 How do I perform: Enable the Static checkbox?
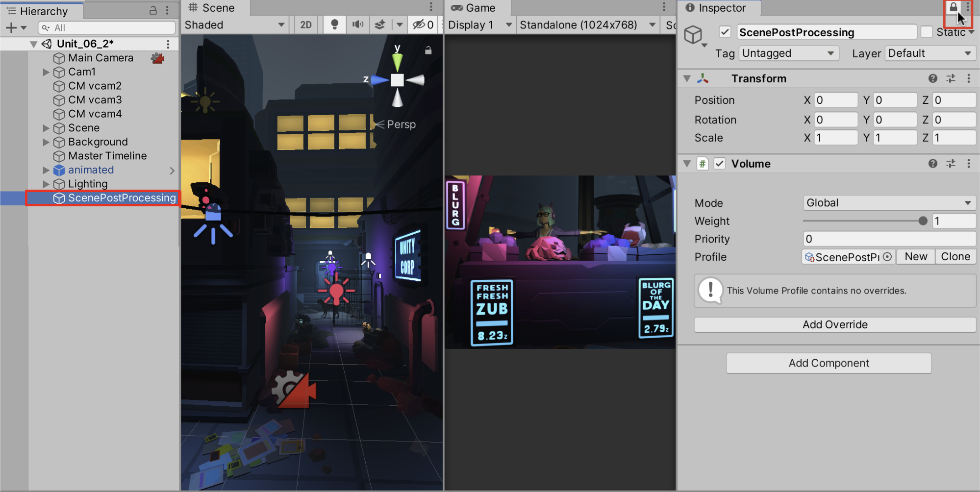[926, 32]
